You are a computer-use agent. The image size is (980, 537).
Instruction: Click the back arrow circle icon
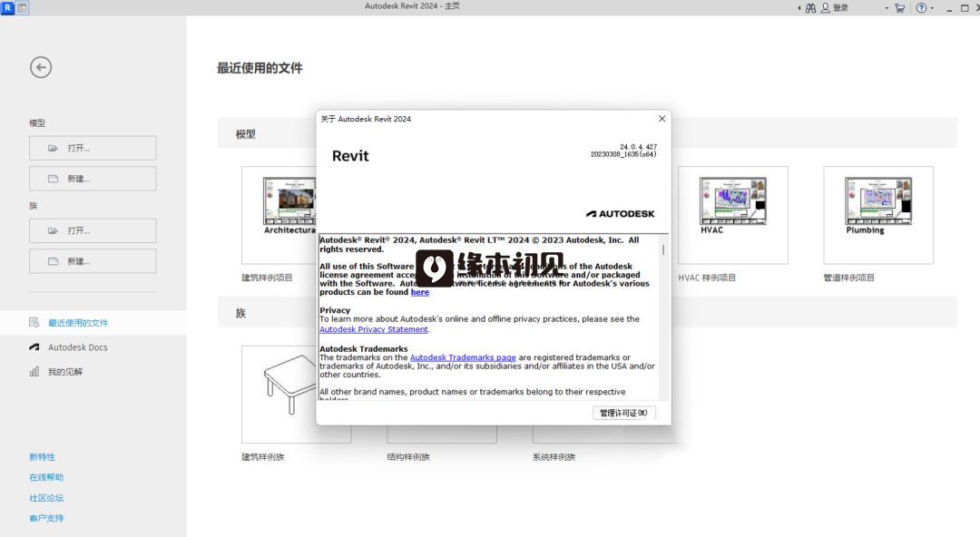pyautogui.click(x=41, y=67)
